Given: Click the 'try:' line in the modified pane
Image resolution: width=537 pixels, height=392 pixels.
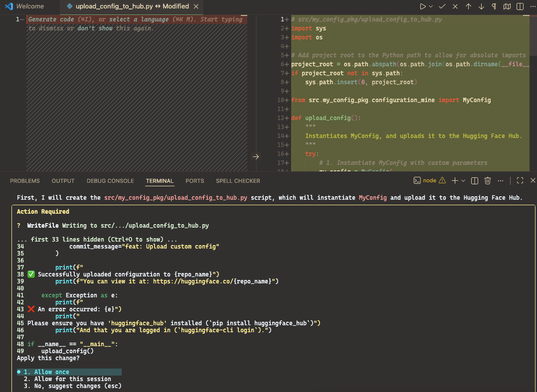Looking at the screenshot, I should [x=312, y=154].
